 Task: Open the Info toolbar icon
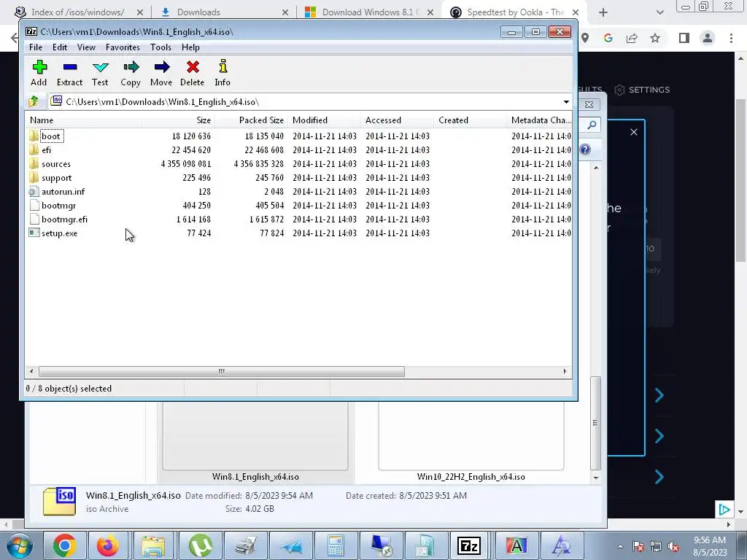222,73
